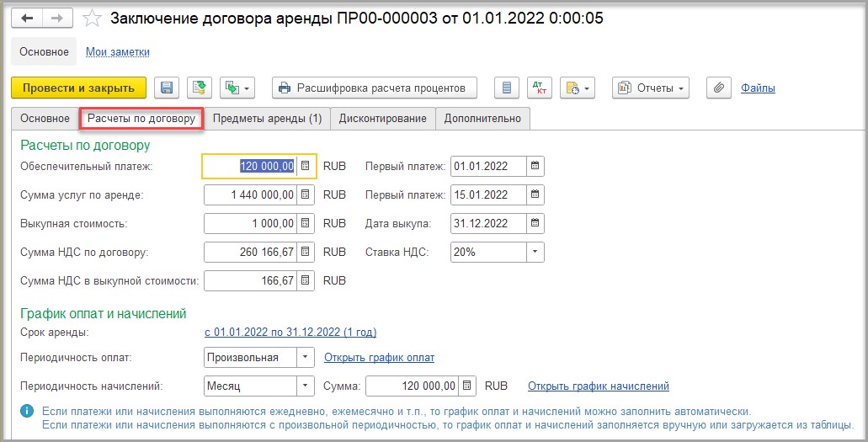Image resolution: width=868 pixels, height=442 pixels.
Task: Click Открыть график начислений link
Action: [x=599, y=386]
